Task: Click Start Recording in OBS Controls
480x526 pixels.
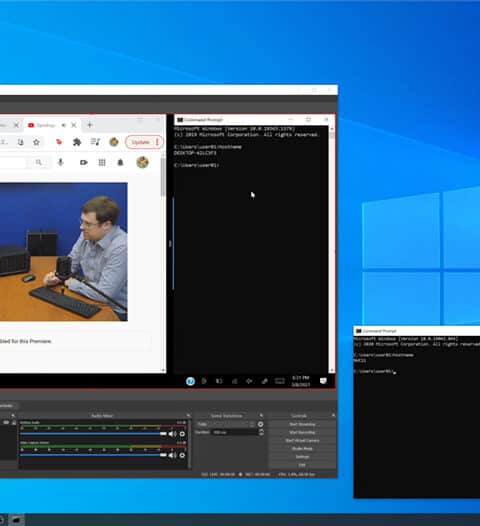Action: 302,432
